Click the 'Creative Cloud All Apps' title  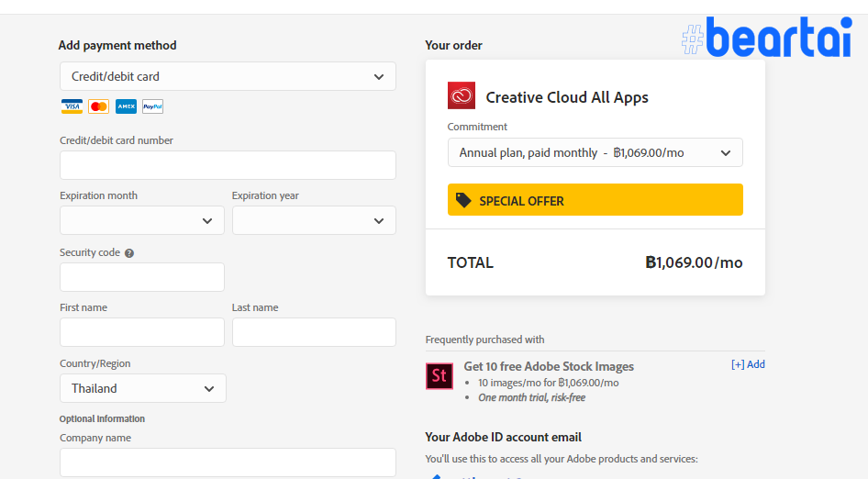567,97
